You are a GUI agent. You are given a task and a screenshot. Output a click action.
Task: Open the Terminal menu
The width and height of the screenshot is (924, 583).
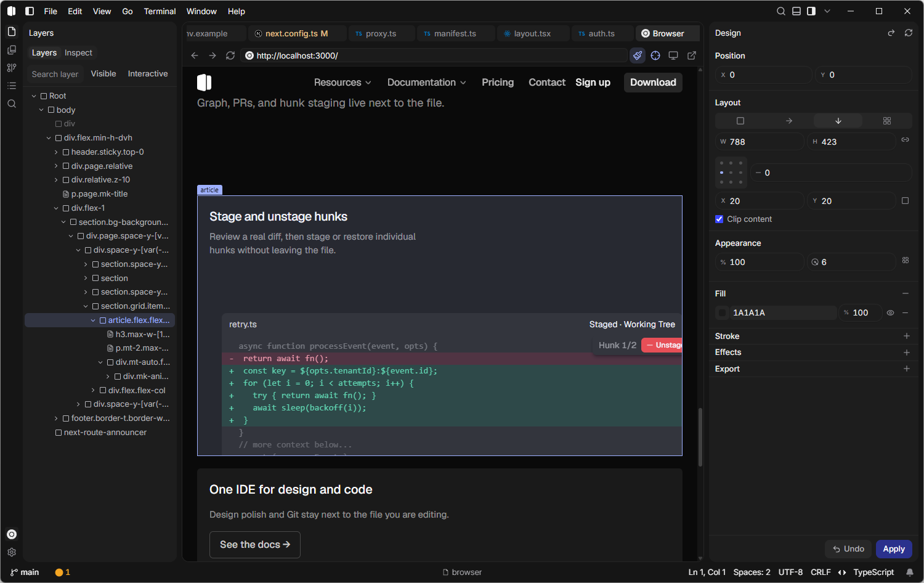tap(160, 11)
